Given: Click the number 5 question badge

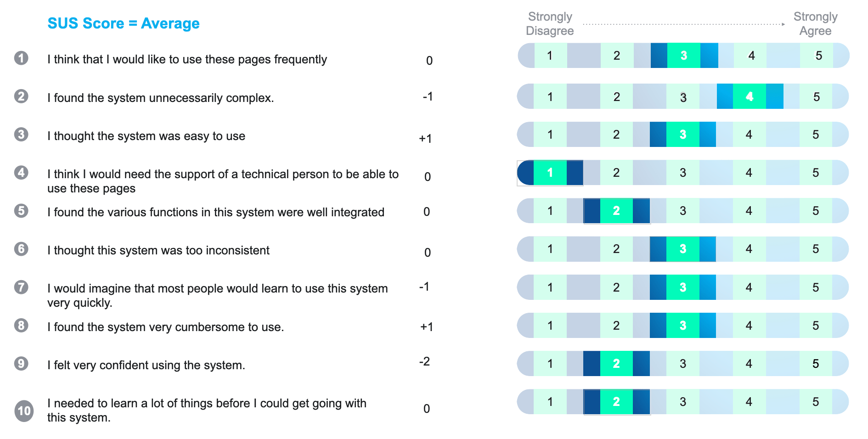Looking at the screenshot, I should [21, 211].
